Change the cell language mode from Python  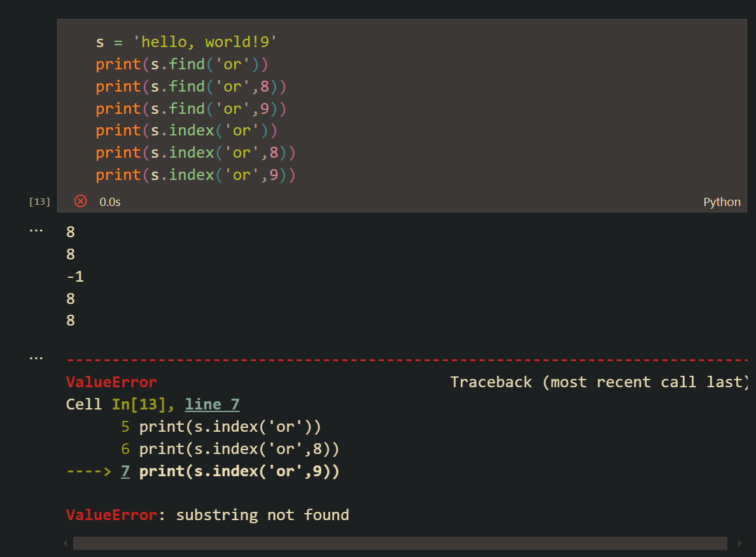click(x=722, y=202)
